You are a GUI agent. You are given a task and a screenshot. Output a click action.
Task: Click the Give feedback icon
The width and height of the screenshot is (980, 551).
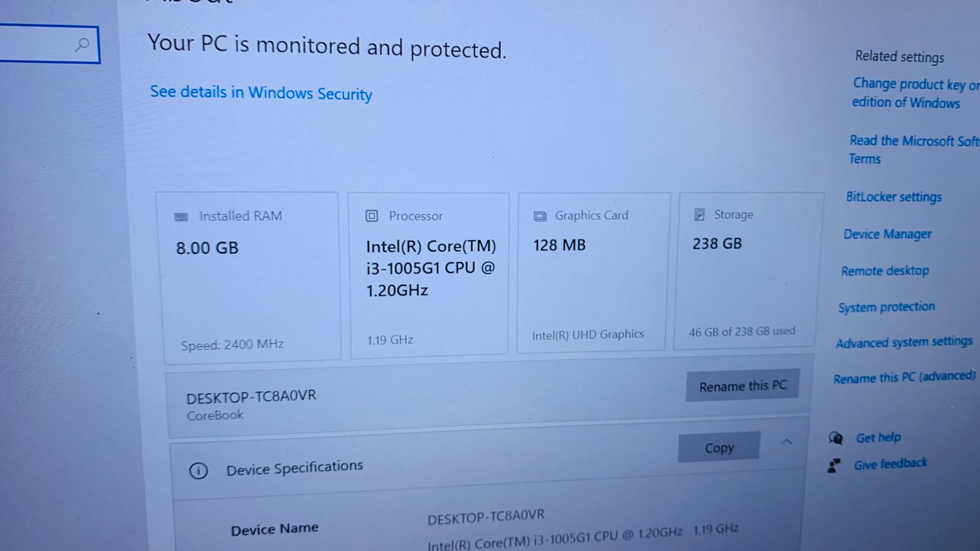[x=834, y=466]
